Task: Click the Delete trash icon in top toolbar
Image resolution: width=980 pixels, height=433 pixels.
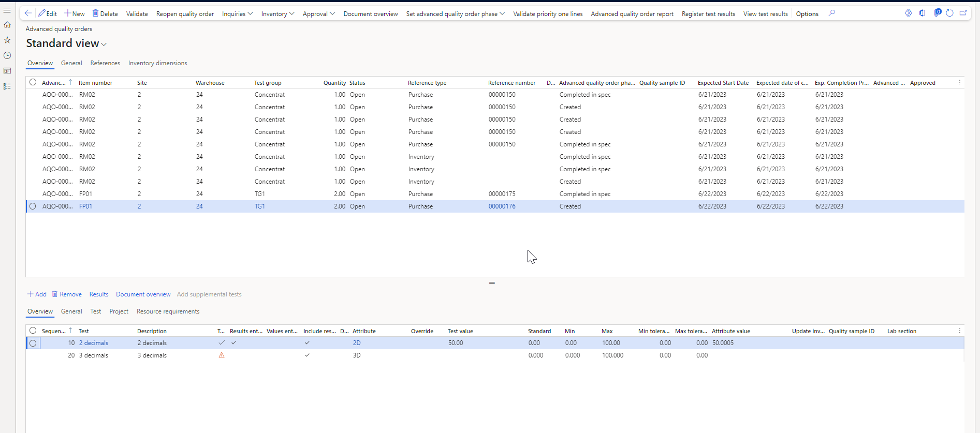Action: tap(95, 13)
